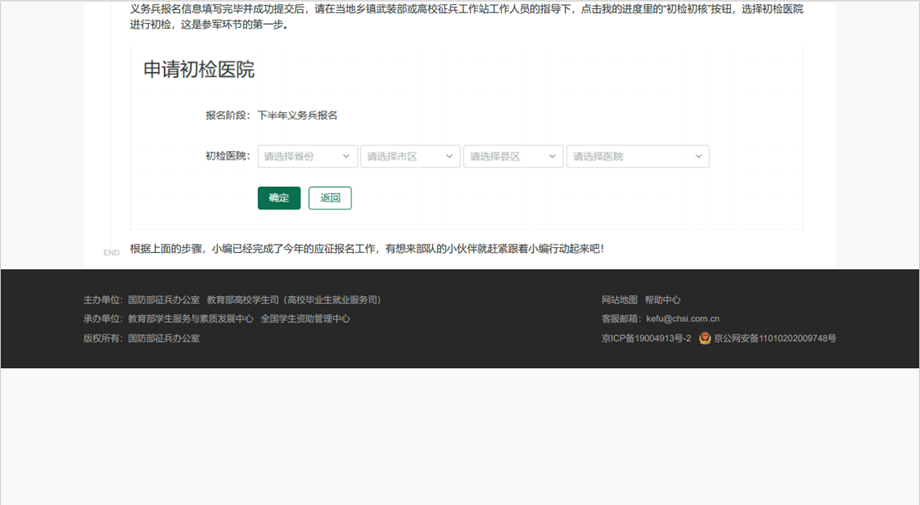Expand the 请选择市区 city dropdown
This screenshot has width=920, height=505.
click(x=410, y=157)
